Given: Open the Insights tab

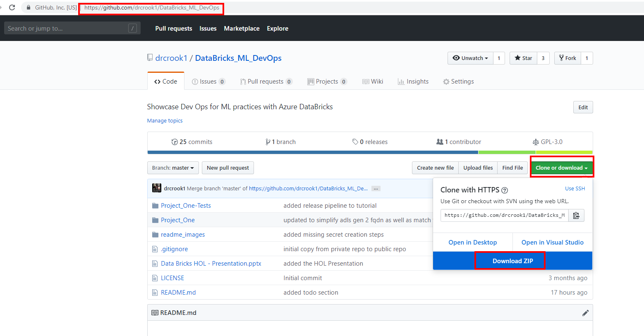Looking at the screenshot, I should pyautogui.click(x=413, y=82).
